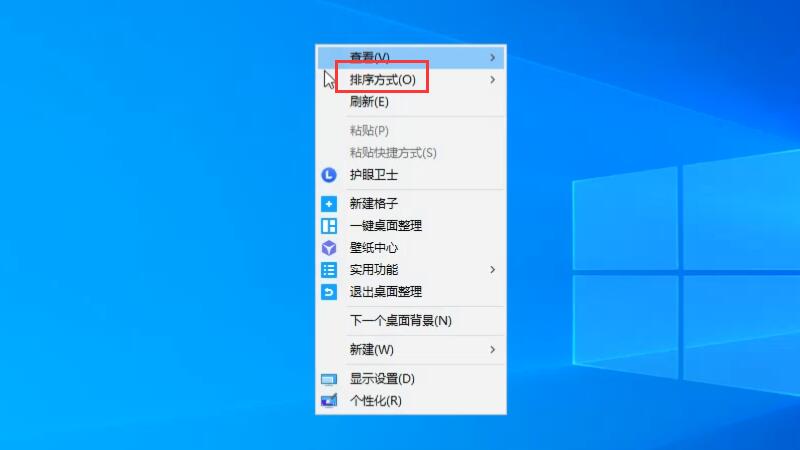
Task: Click the 粘贴快捷方式(S) menu entry
Action: 393,153
